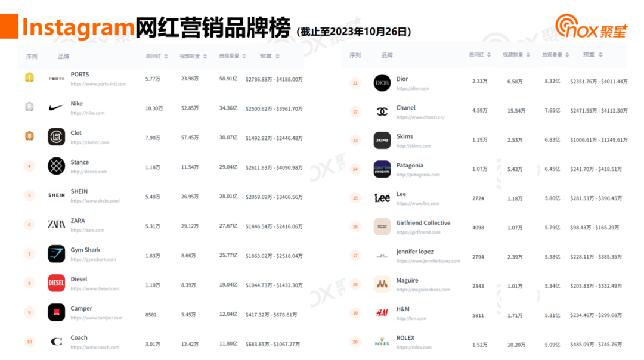Click the Coach brand logo

[56, 342]
